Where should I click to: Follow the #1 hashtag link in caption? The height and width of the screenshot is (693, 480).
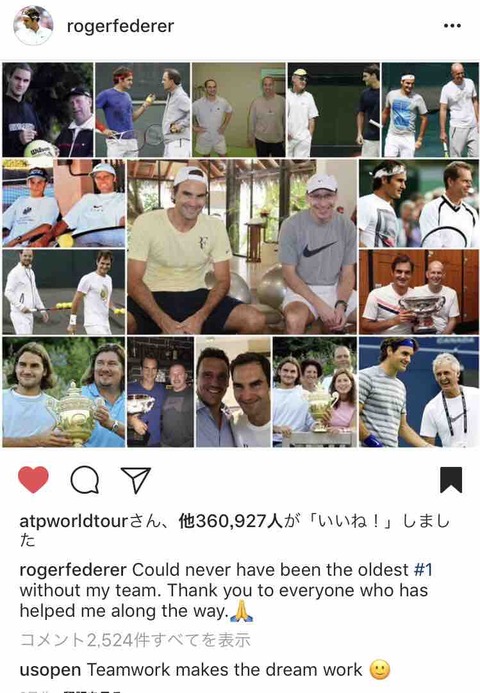pos(423,570)
